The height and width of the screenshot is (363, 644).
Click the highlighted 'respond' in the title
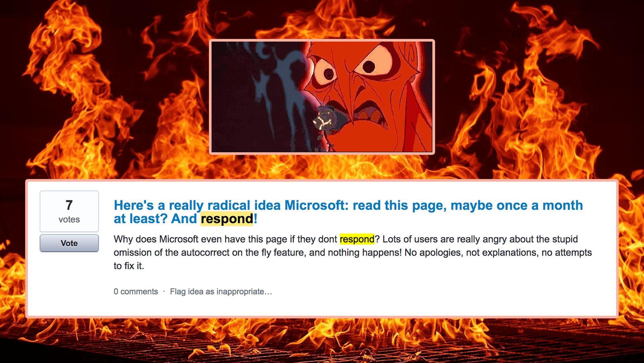[x=227, y=219]
